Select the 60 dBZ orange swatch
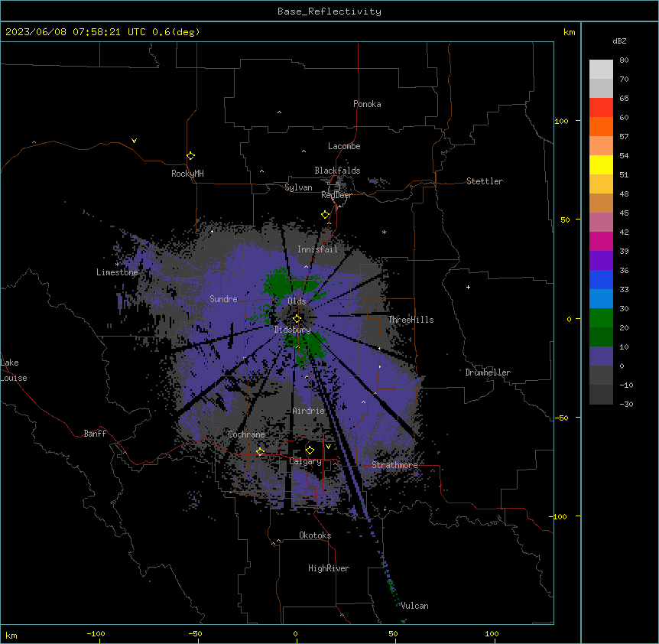The width and height of the screenshot is (659, 644). tap(601, 126)
